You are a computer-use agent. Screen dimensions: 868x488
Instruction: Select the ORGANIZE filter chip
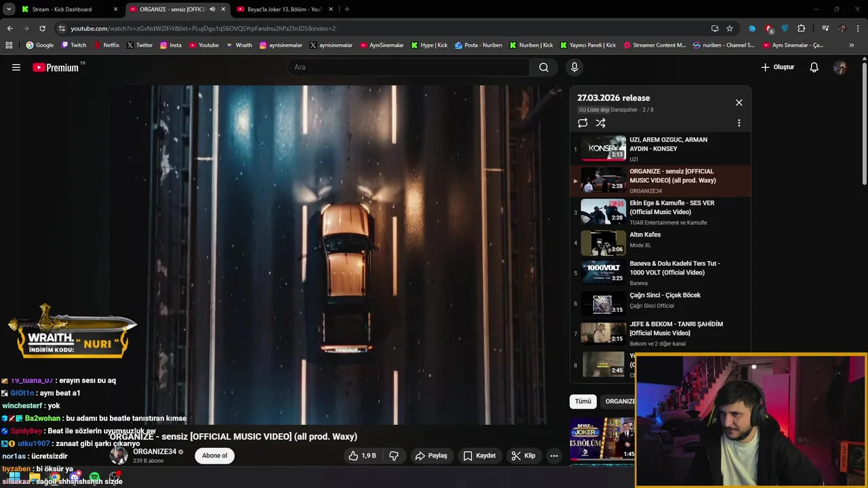(x=618, y=401)
